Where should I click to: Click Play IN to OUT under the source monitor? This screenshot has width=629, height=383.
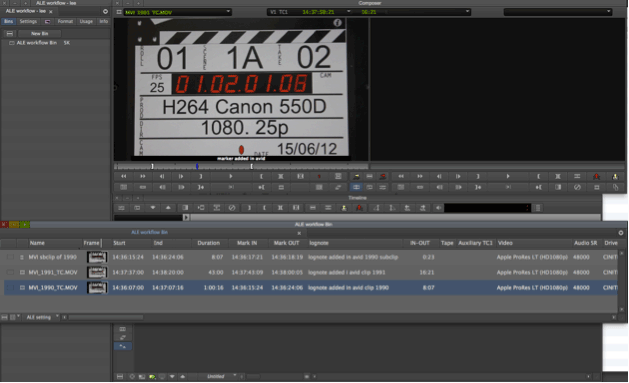(x=231, y=187)
